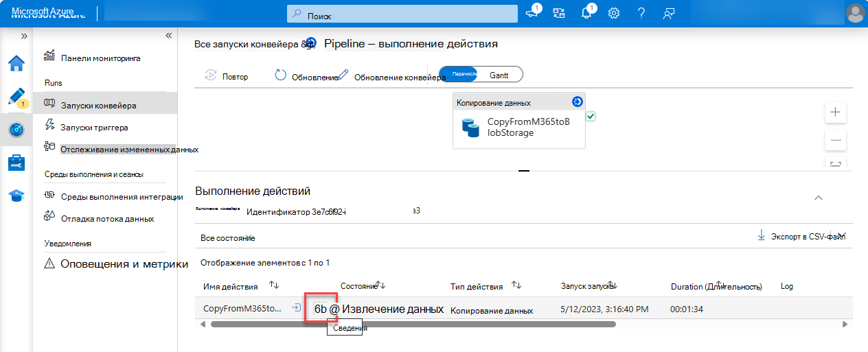Open Monitor gauge icon in left rail

(x=16, y=130)
